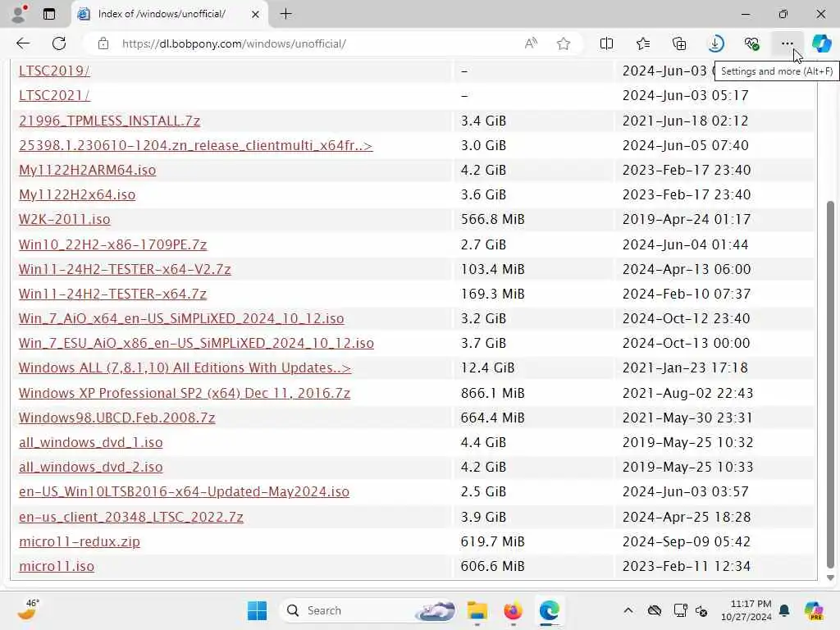Show hidden system tray icons
The image size is (840, 630).
click(x=628, y=610)
